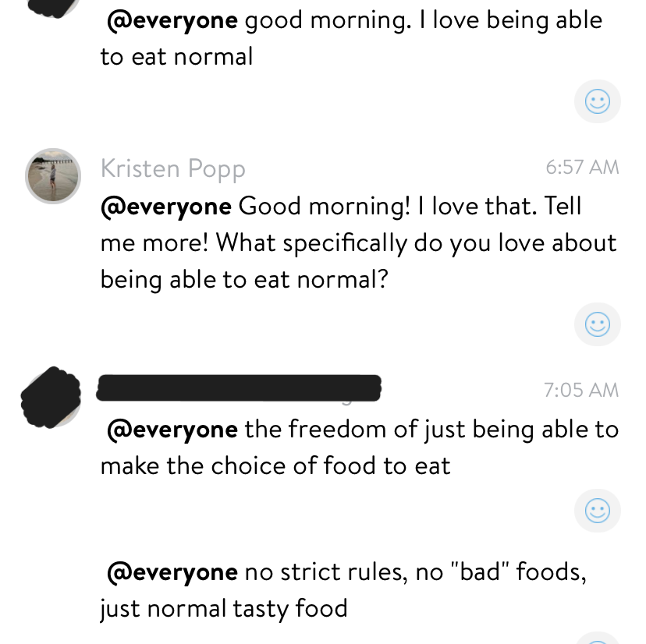Tap "What specifically do you love about" text
The width and height of the screenshot is (646, 644).
tap(358, 243)
